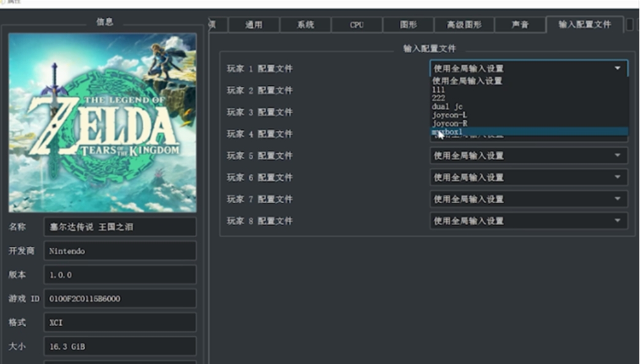This screenshot has height=364, width=640.
Task: Select the 输入配置文件 tab
Action: 584,25
